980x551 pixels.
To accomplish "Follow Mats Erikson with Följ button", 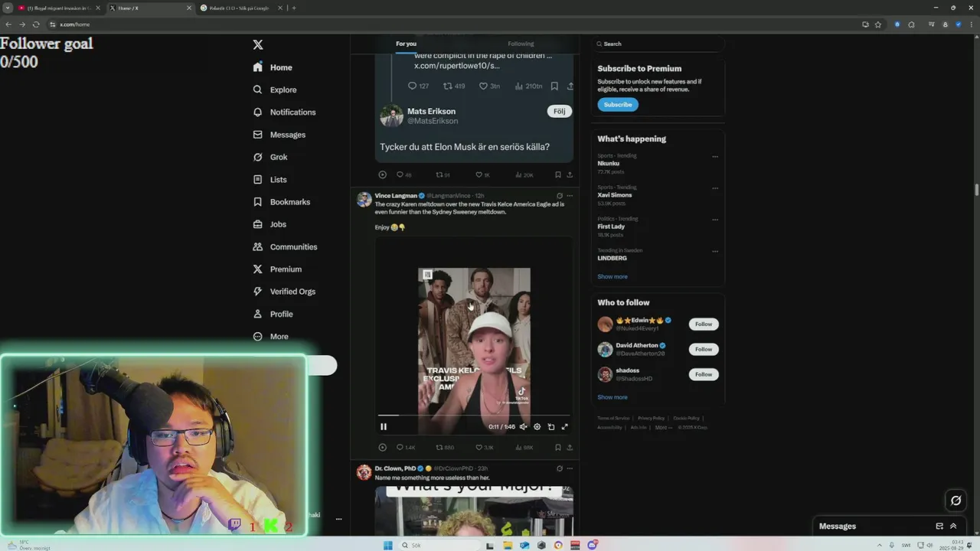I will [560, 111].
